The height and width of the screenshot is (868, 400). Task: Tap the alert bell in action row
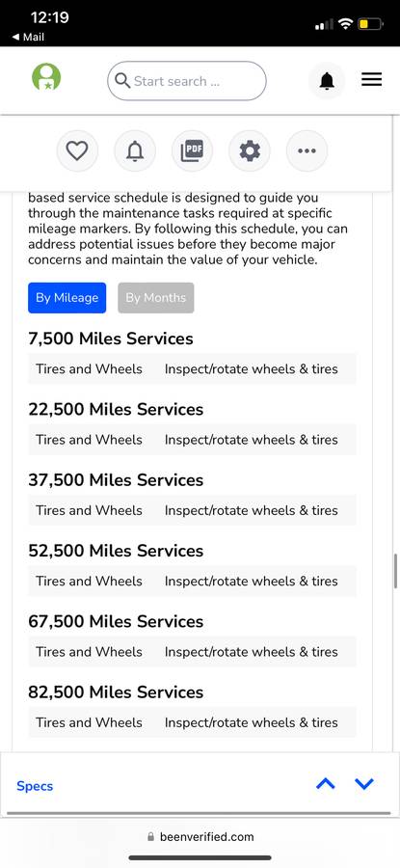pyautogui.click(x=134, y=150)
